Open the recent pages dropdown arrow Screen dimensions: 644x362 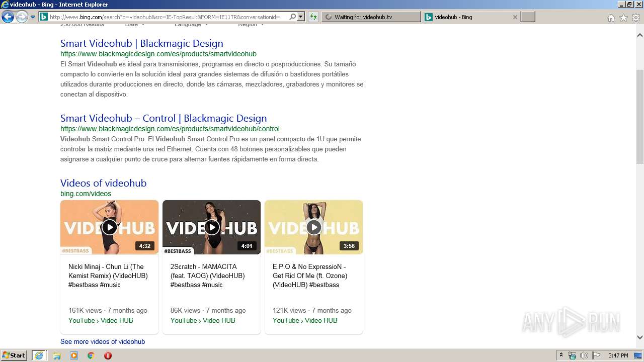(x=33, y=17)
